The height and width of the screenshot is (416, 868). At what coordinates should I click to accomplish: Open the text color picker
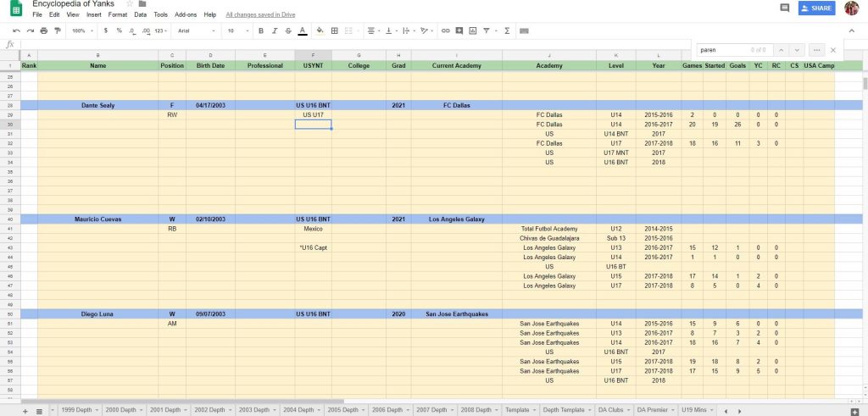[x=303, y=31]
